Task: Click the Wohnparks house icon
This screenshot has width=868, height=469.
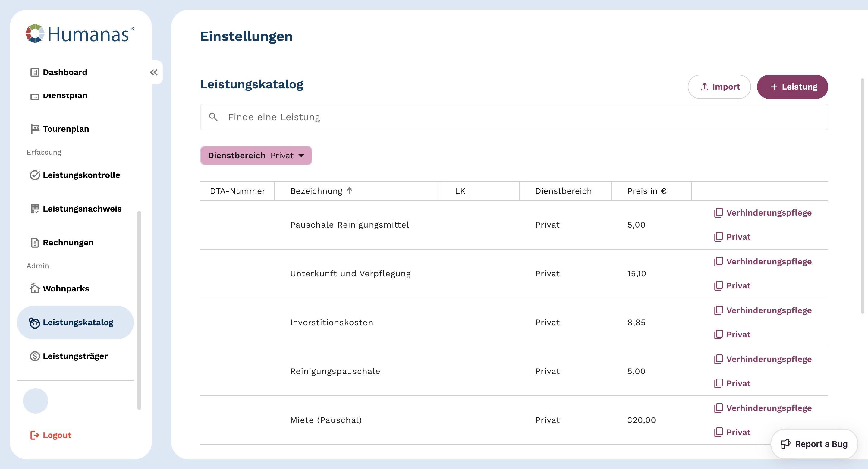Action: tap(35, 289)
